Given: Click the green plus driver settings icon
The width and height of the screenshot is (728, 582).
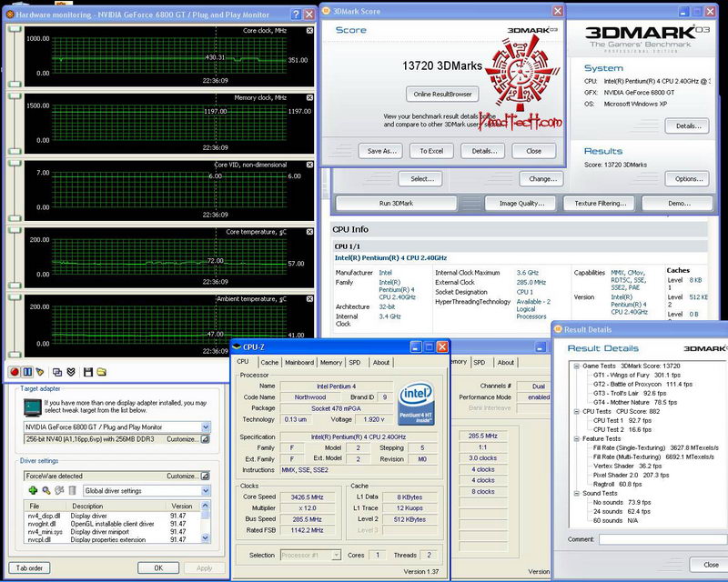Looking at the screenshot, I should (x=33, y=490).
